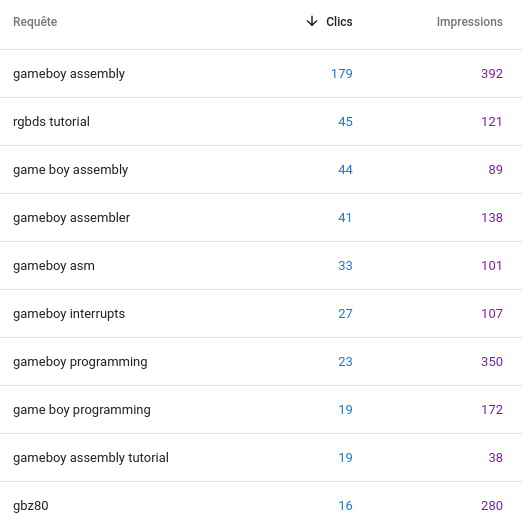This screenshot has height=527, width=522.
Task: Click the 179 clicks value
Action: pyautogui.click(x=342, y=74)
